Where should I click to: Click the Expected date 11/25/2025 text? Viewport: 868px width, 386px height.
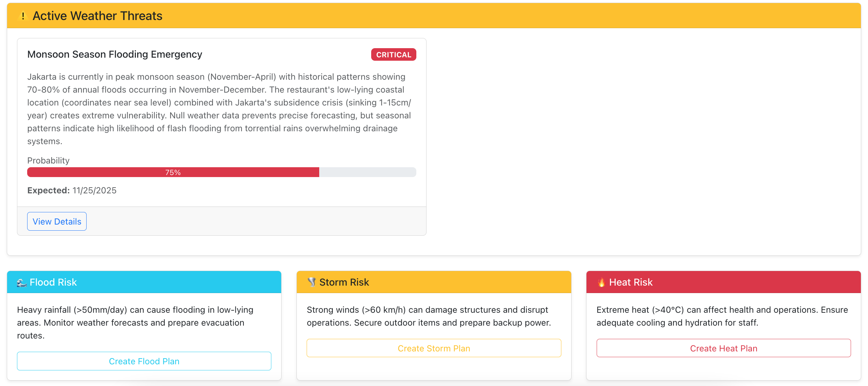pyautogui.click(x=72, y=190)
